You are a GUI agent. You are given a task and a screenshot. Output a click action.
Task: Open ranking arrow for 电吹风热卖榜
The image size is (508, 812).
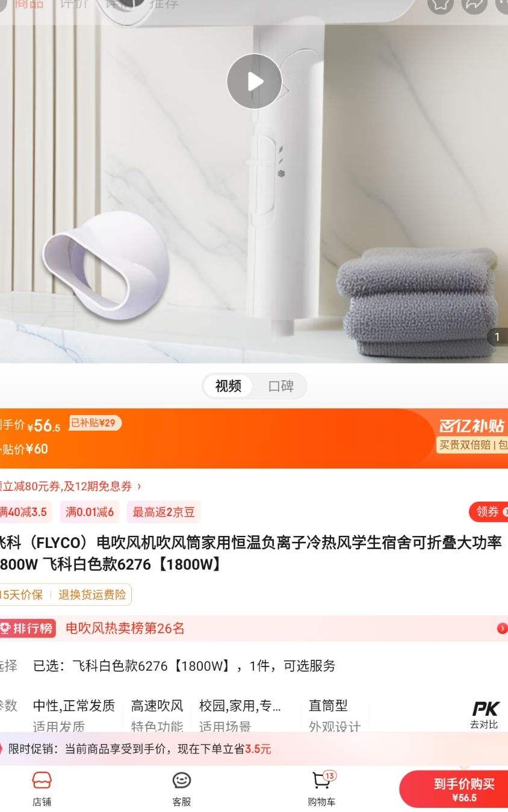point(502,629)
